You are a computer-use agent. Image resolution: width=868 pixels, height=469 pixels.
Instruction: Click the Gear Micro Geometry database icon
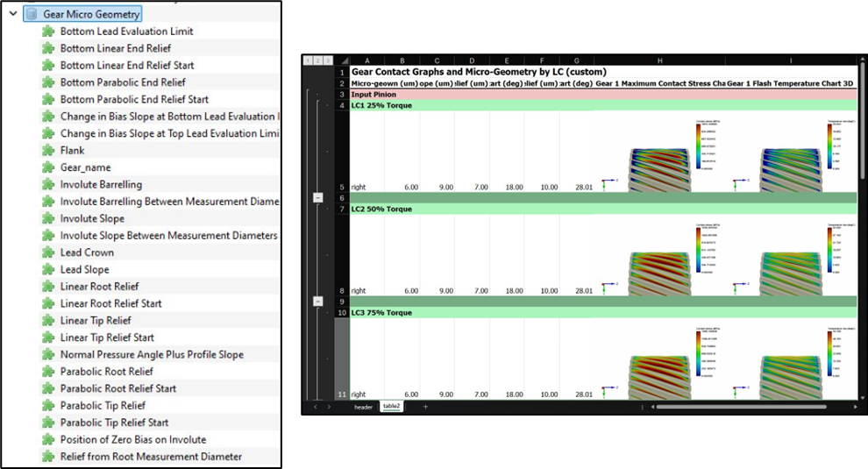tap(32, 14)
